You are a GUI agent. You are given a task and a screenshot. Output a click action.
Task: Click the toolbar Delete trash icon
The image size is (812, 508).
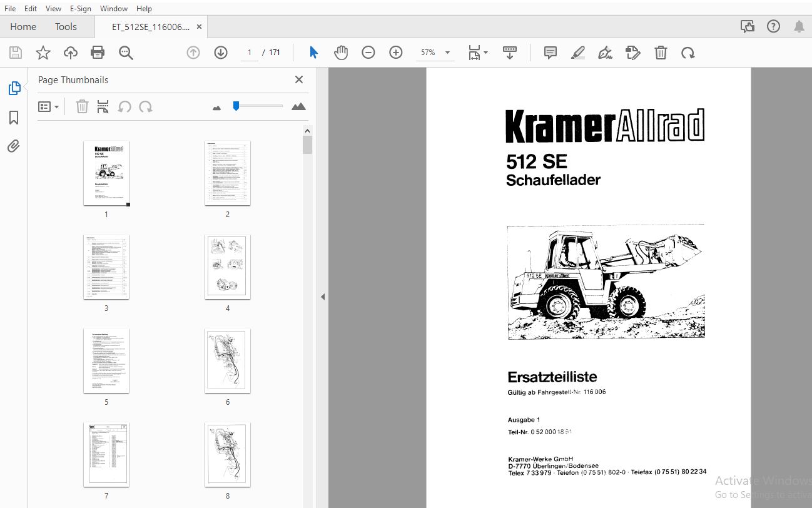tap(661, 53)
